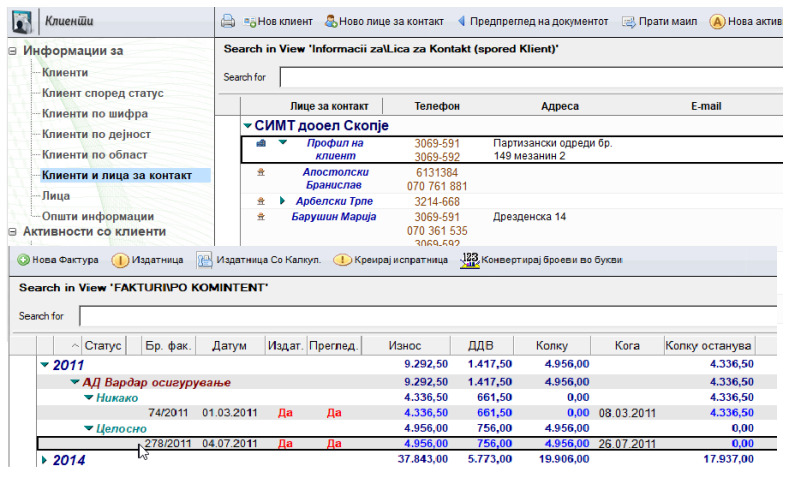The height and width of the screenshot is (483, 787).
Task: Collapse the Целосно status group
Action: [89, 428]
